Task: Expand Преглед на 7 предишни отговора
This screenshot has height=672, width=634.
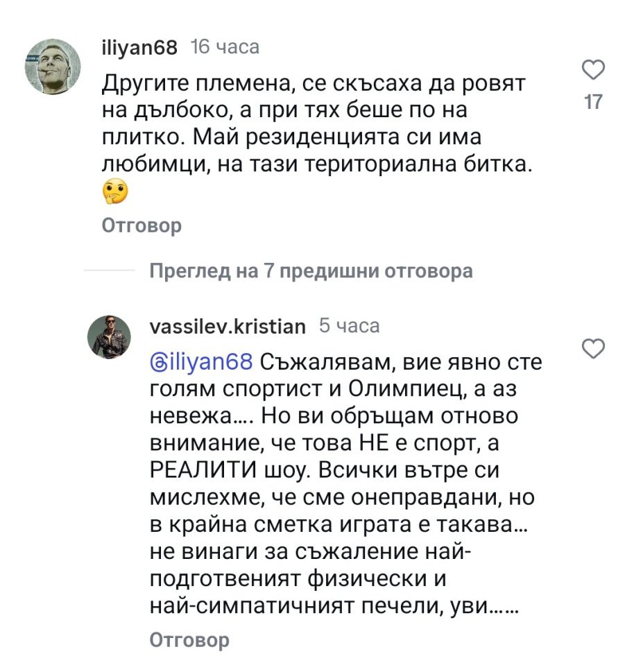Action: [x=311, y=271]
